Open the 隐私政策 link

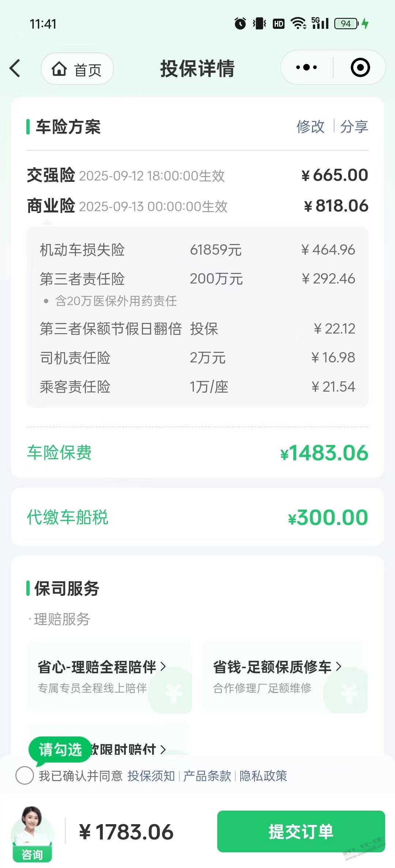pyautogui.click(x=263, y=776)
